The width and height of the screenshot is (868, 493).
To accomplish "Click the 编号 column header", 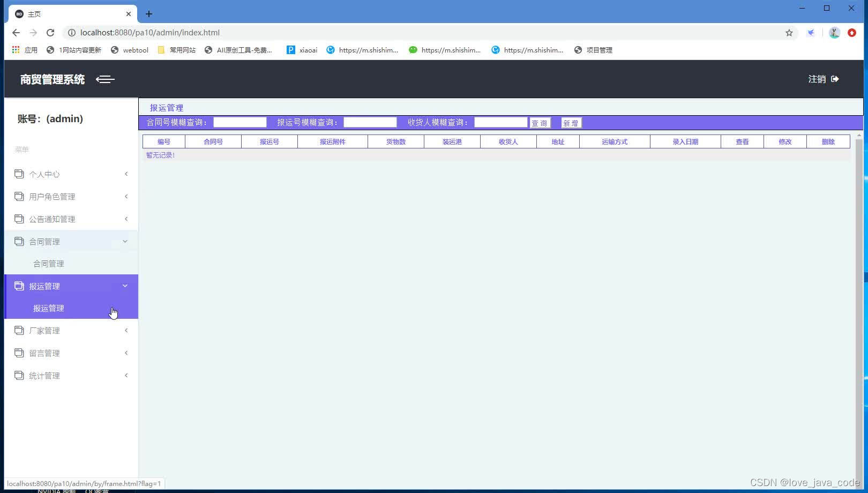I will (x=164, y=141).
